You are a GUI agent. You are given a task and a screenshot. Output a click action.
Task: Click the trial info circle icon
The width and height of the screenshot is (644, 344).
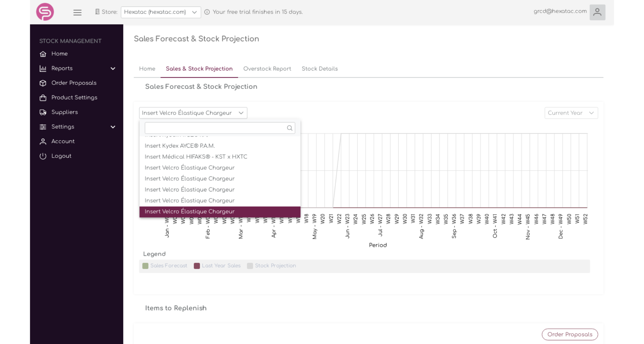(207, 12)
